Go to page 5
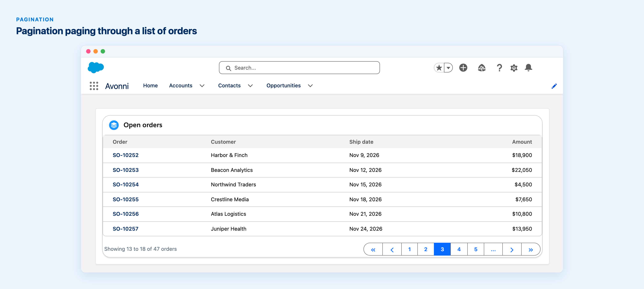Screen dimensions: 644x289 [476, 249]
